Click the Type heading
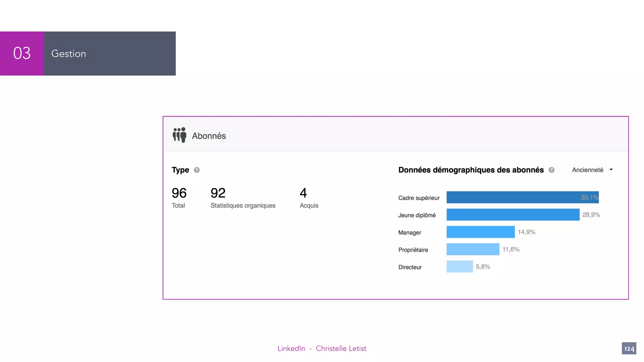 pyautogui.click(x=180, y=170)
